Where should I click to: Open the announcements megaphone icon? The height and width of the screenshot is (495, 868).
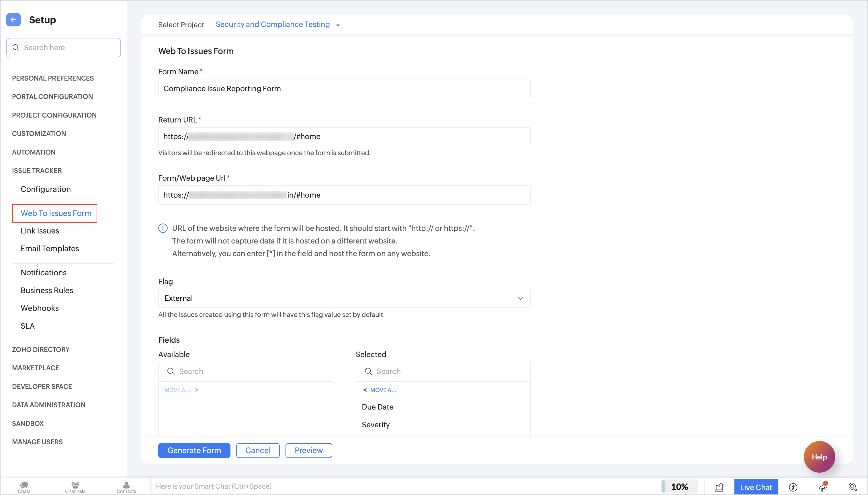click(823, 487)
